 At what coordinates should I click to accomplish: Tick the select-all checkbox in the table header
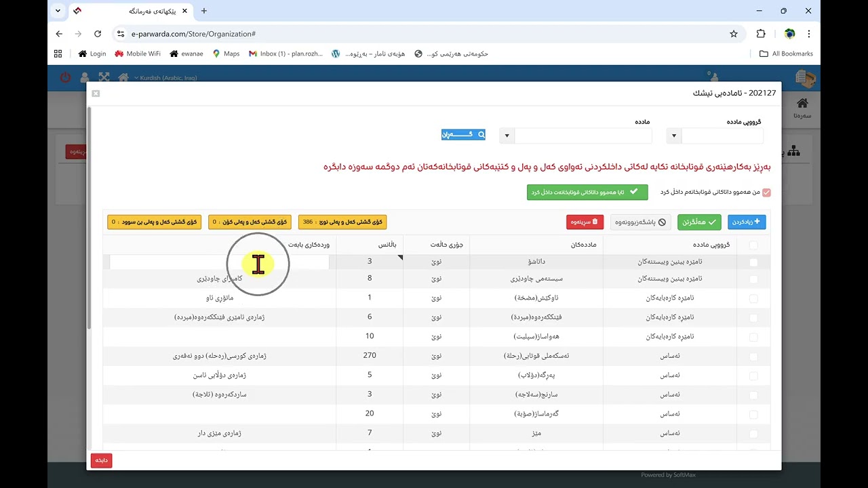point(753,245)
